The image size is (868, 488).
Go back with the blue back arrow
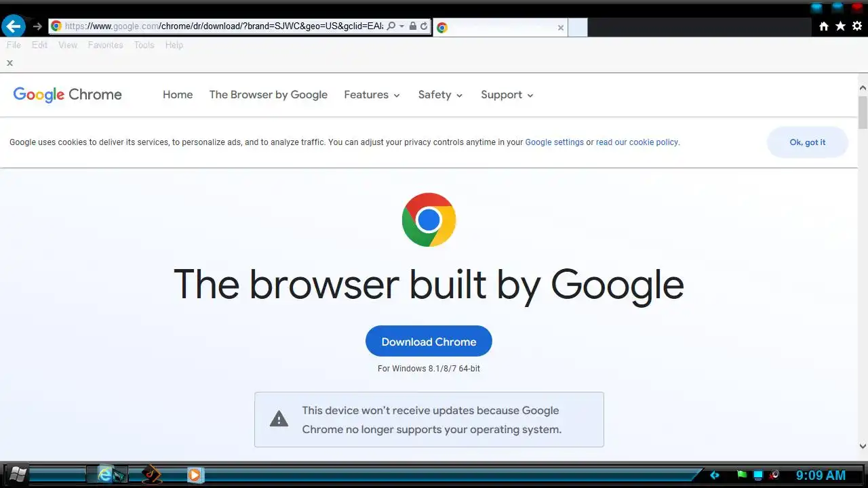(14, 26)
